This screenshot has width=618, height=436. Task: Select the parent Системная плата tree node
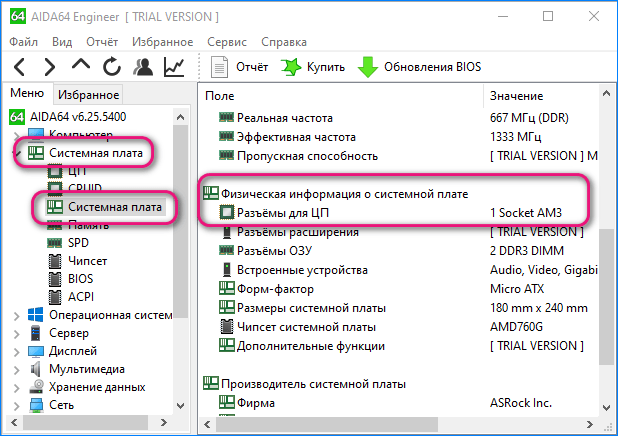pos(96,153)
